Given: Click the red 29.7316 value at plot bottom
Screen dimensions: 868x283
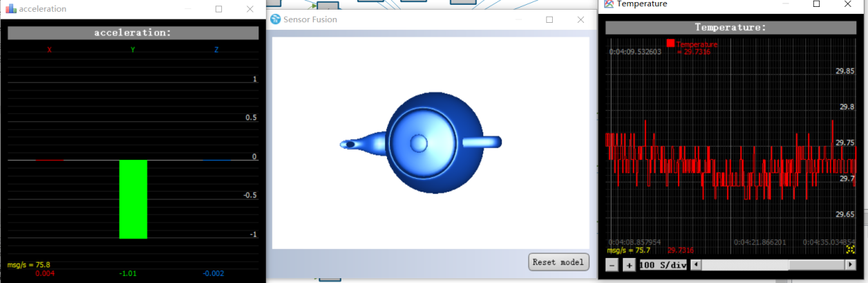Looking at the screenshot, I should [x=681, y=250].
